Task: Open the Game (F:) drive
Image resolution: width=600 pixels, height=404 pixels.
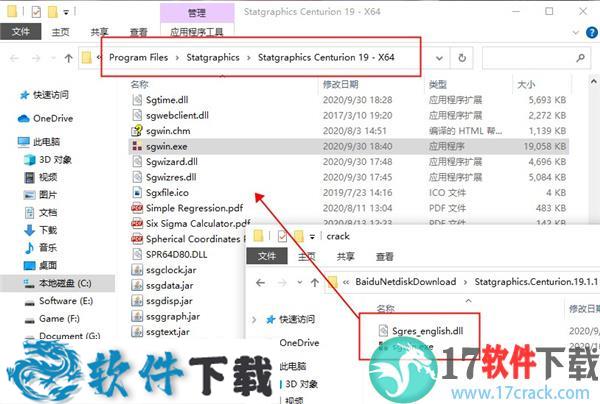Action: tap(59, 318)
